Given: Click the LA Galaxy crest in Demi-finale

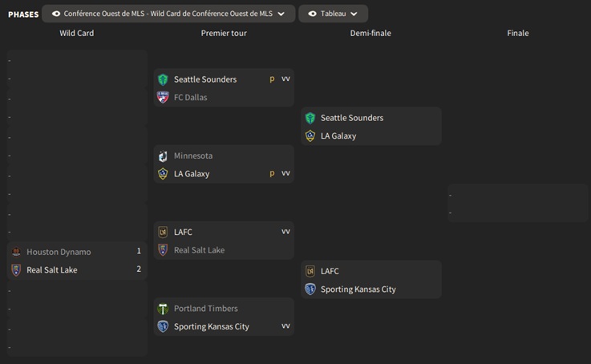Looking at the screenshot, I should click(310, 135).
